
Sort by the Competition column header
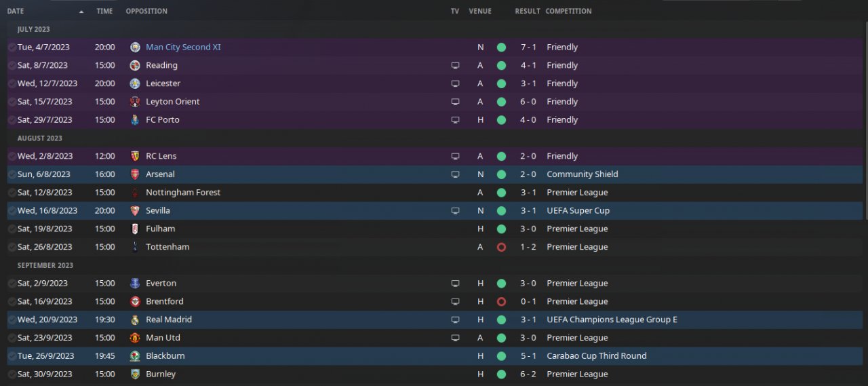coord(568,12)
